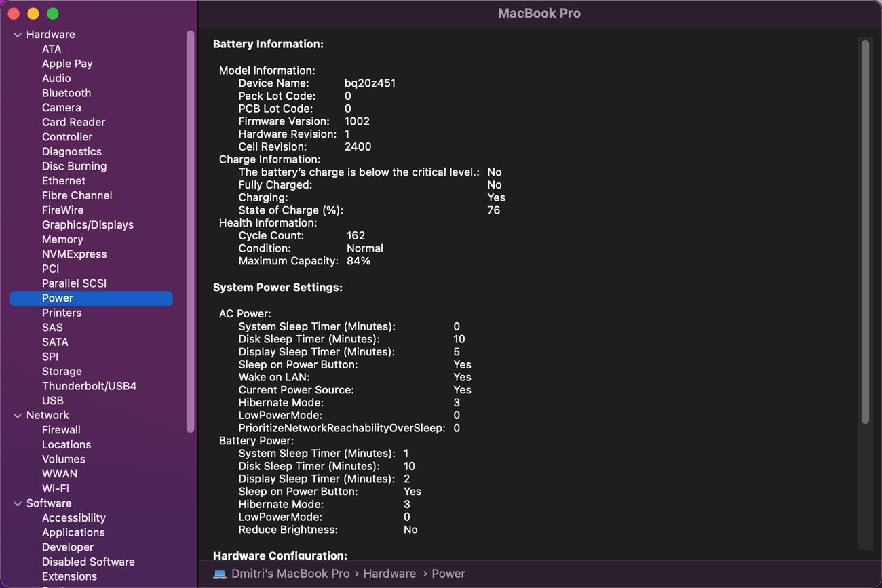Viewport: 882px width, 588px height.
Task: Click the Hardware category label
Action: tap(51, 35)
